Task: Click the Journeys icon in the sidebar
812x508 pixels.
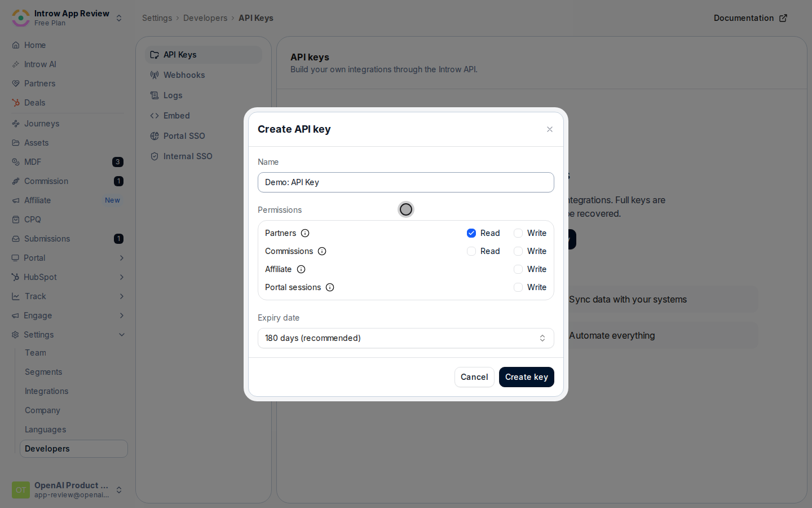Action: (x=16, y=124)
